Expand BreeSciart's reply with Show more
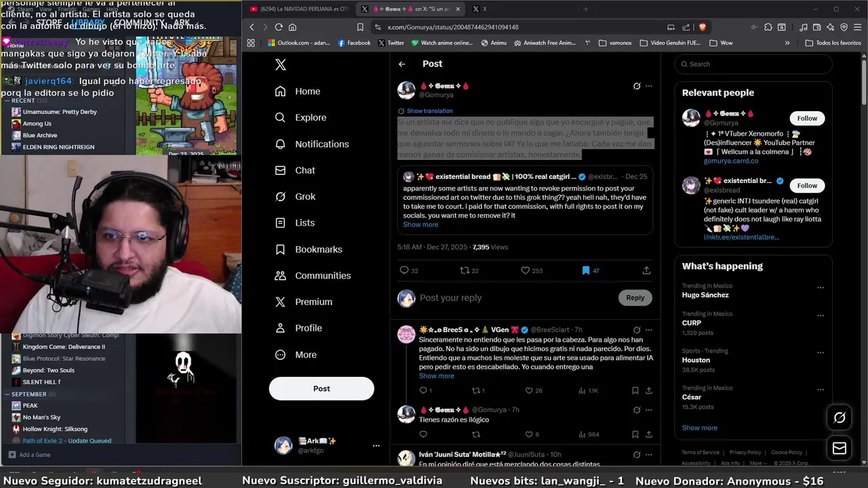This screenshot has width=868, height=488. pyautogui.click(x=436, y=375)
